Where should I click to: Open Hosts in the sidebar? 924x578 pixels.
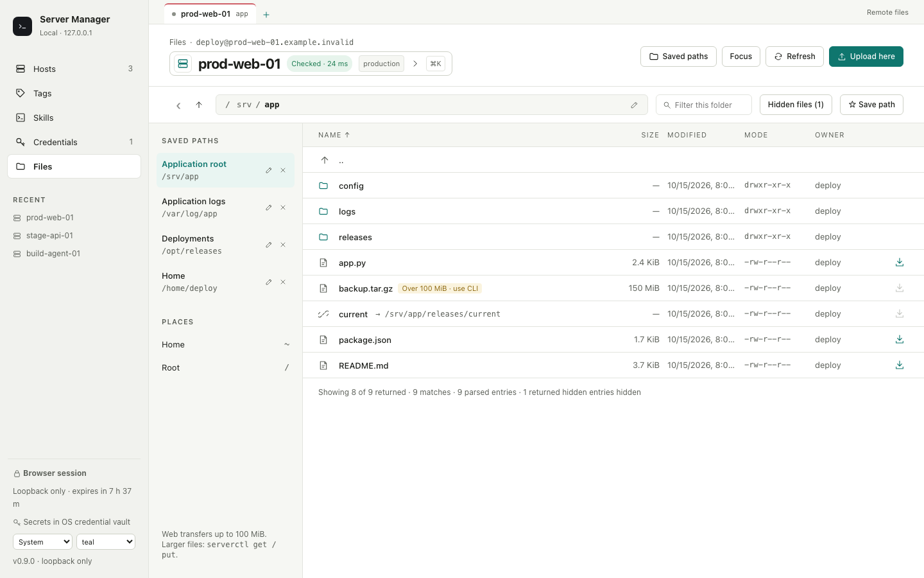[74, 69]
